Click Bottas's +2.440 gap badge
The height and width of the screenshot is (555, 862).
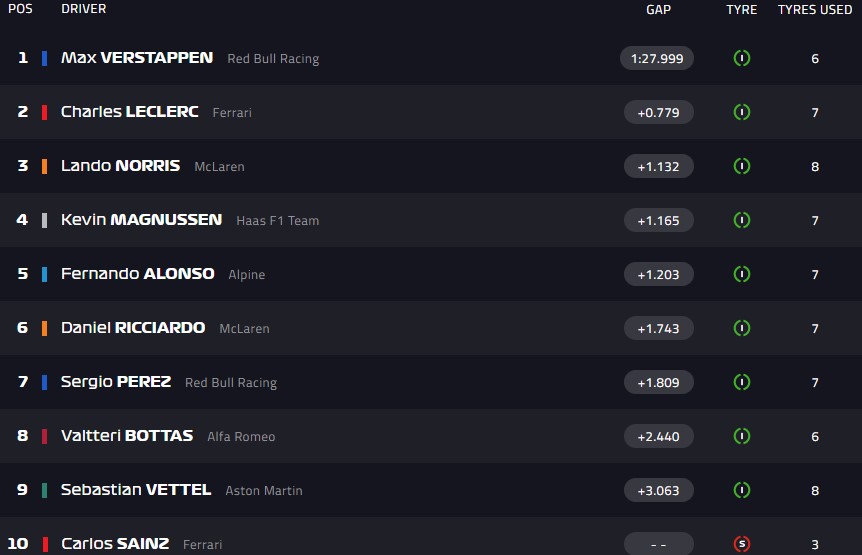(x=658, y=436)
